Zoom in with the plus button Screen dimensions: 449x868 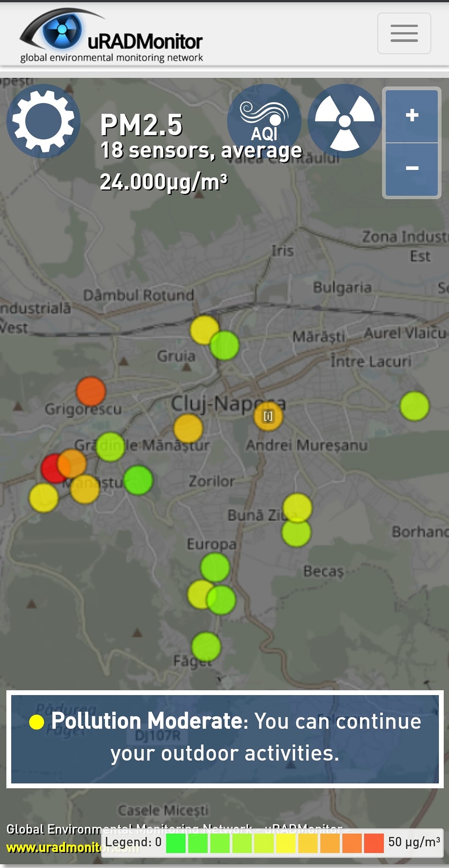(411, 116)
